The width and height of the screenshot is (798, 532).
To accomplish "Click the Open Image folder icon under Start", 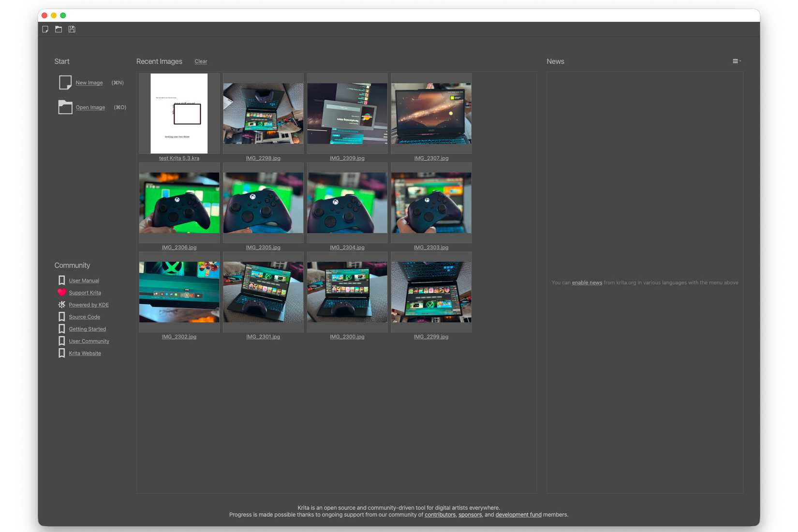I will [x=65, y=106].
